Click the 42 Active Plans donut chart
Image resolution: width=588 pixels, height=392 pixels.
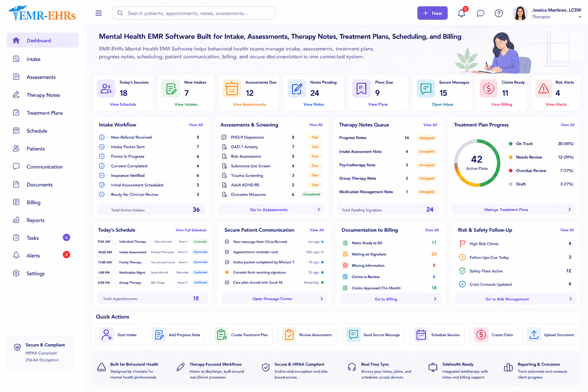pos(477,163)
